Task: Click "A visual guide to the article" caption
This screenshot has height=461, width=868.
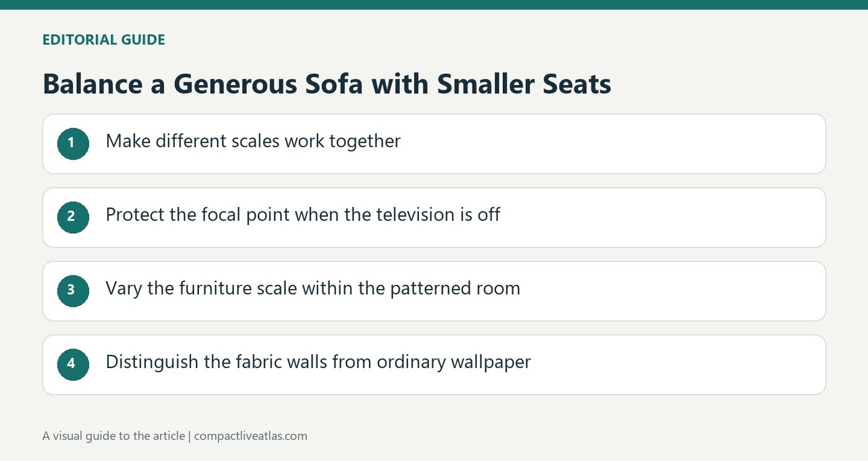Action: pyautogui.click(x=113, y=436)
